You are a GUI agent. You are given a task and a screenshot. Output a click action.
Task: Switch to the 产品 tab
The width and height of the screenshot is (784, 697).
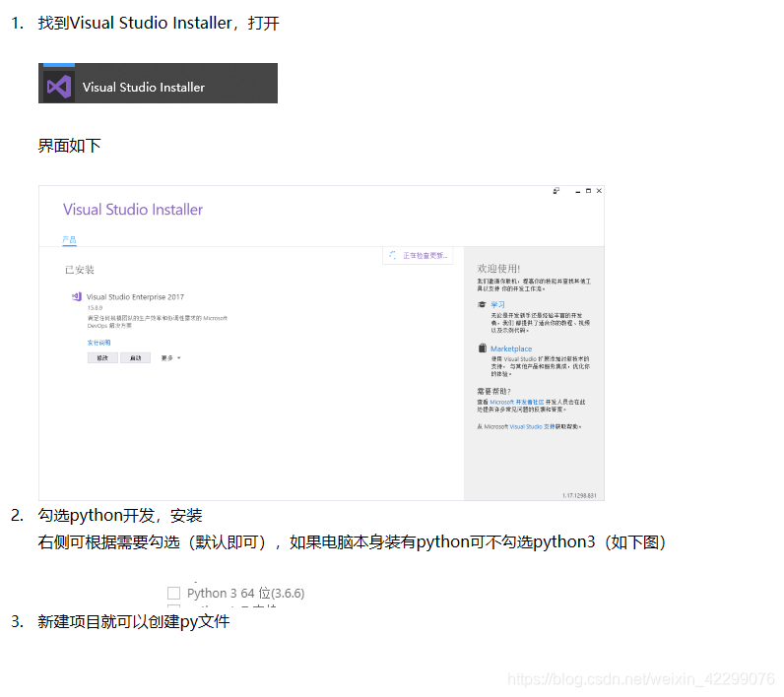(70, 240)
